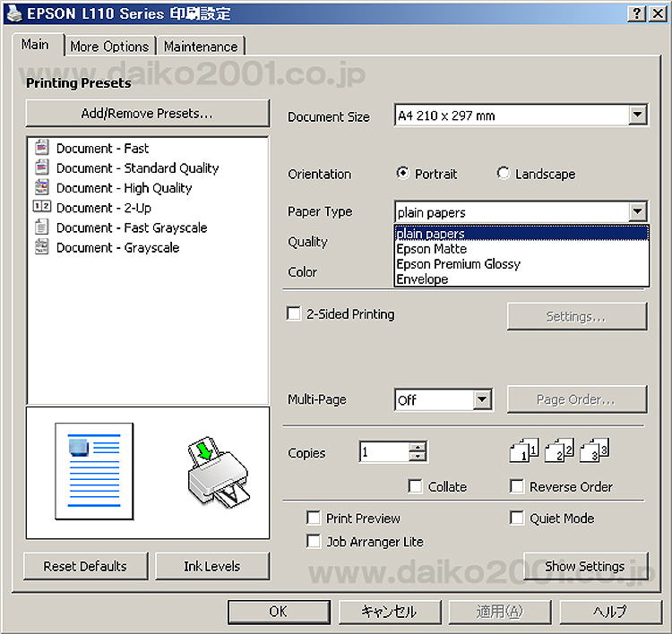Enable Job Arranger Lite checkbox
Image resolution: width=672 pixels, height=634 pixels.
coord(314,541)
